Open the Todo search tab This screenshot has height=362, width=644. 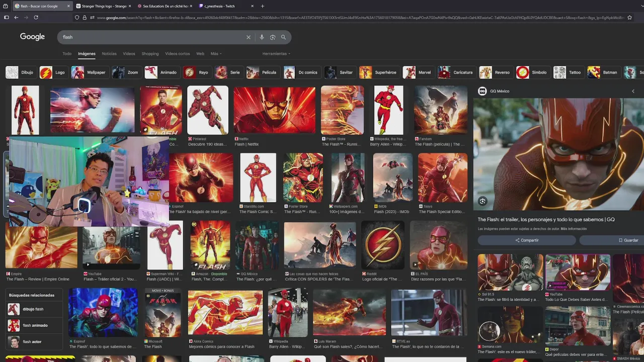coord(67,54)
